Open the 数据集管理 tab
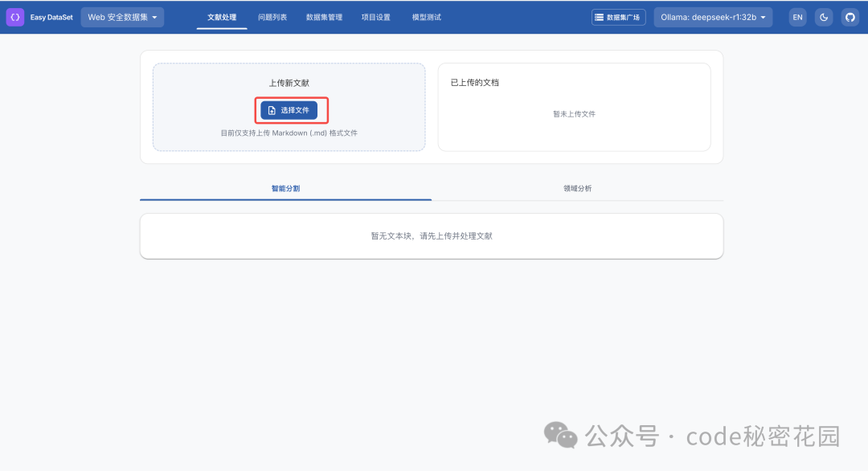868x471 pixels. click(325, 17)
